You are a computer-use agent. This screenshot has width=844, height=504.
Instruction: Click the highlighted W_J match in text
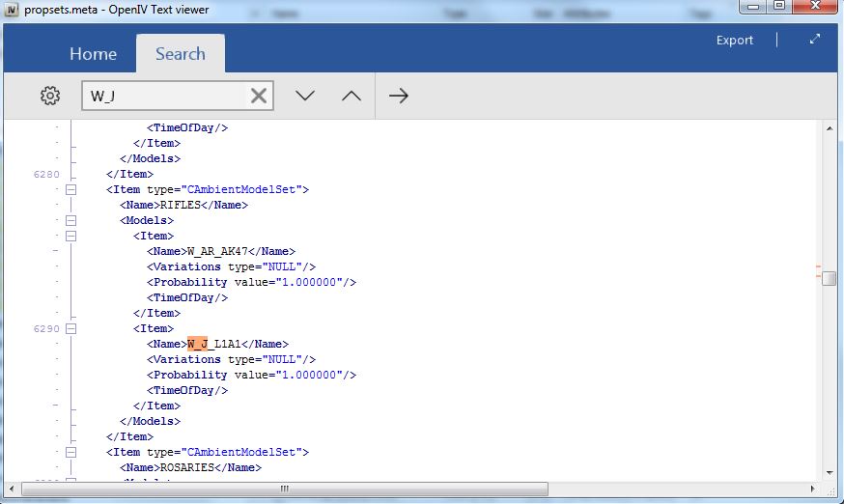pyautogui.click(x=197, y=344)
